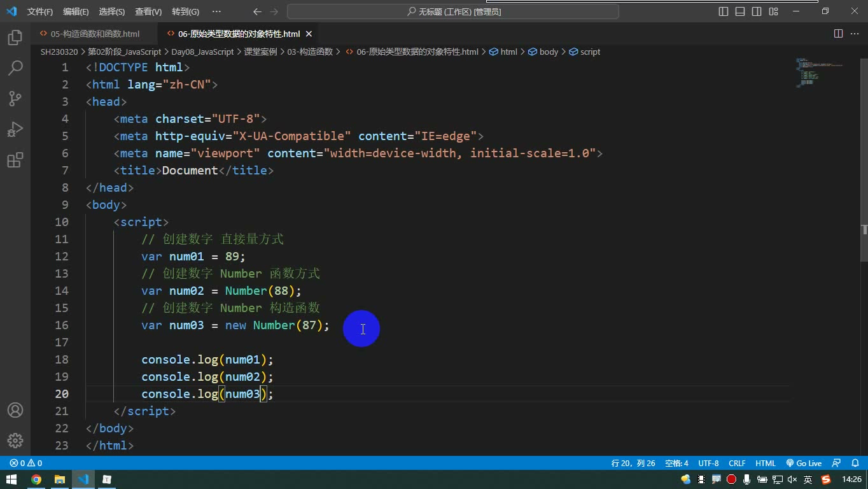Select the body breadcrumb item
868x489 pixels.
coord(543,52)
